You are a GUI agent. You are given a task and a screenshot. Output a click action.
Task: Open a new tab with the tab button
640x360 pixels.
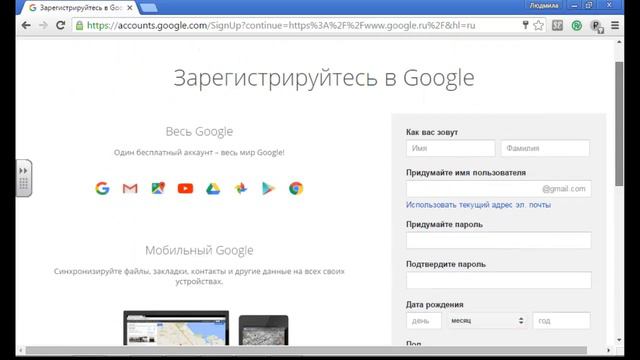click(x=149, y=8)
